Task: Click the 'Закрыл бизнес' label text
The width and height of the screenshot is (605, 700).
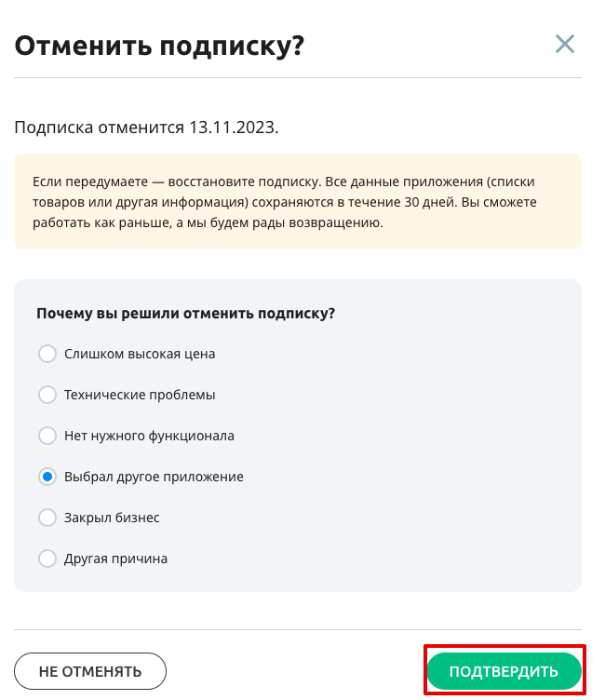Action: [112, 518]
